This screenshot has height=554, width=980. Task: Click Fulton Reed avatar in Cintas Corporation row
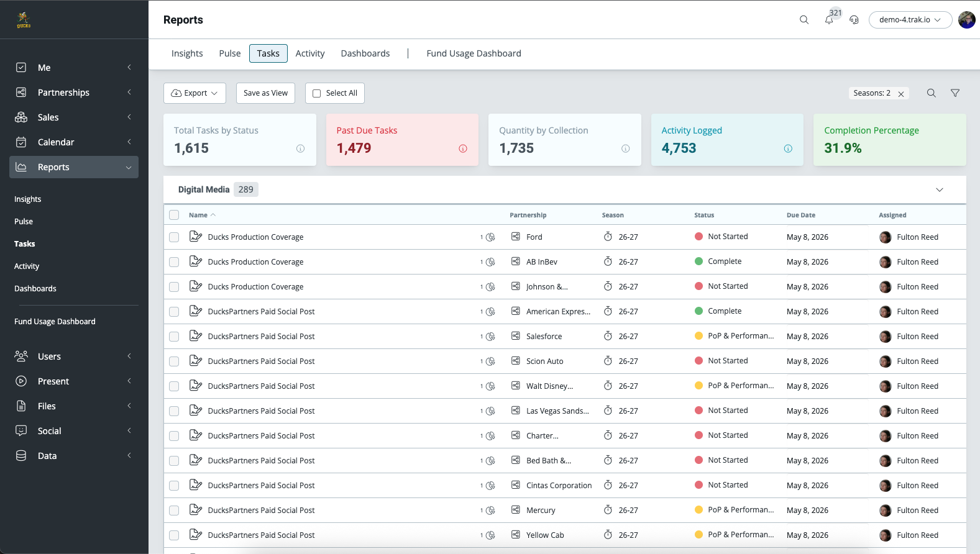coord(886,486)
